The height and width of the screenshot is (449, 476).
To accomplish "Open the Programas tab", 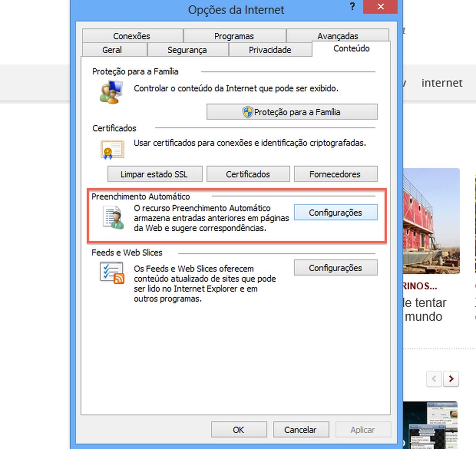I will point(234,36).
